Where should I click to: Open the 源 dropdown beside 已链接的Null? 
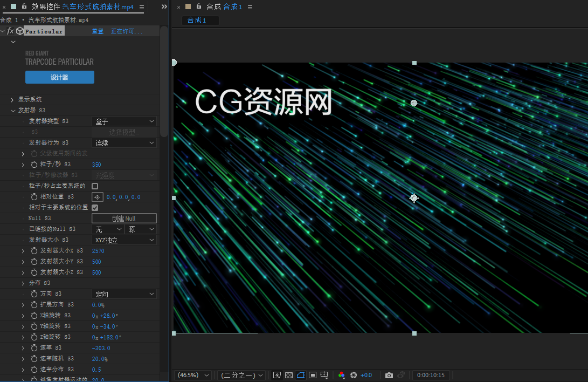click(x=141, y=229)
